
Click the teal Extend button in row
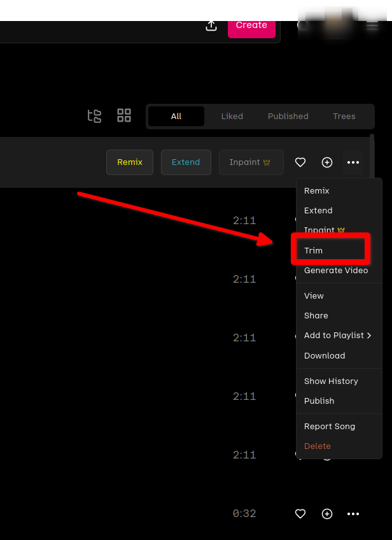click(x=186, y=162)
